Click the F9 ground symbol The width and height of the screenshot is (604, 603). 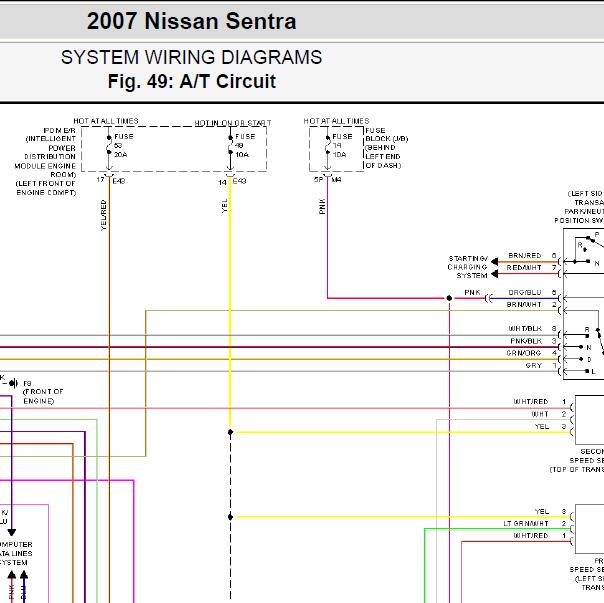pyautogui.click(x=13, y=383)
